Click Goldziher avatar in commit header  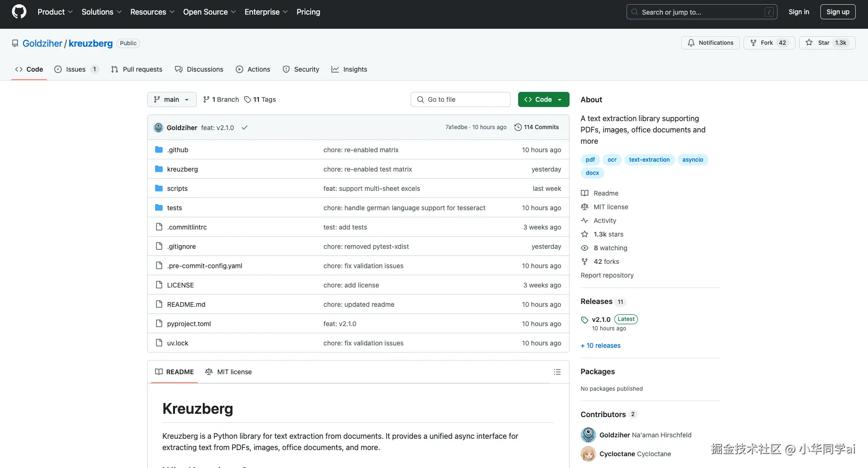(158, 127)
